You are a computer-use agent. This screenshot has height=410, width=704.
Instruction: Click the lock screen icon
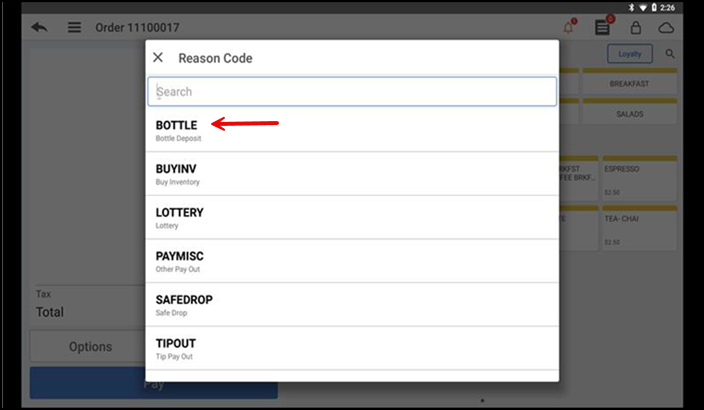pos(635,27)
